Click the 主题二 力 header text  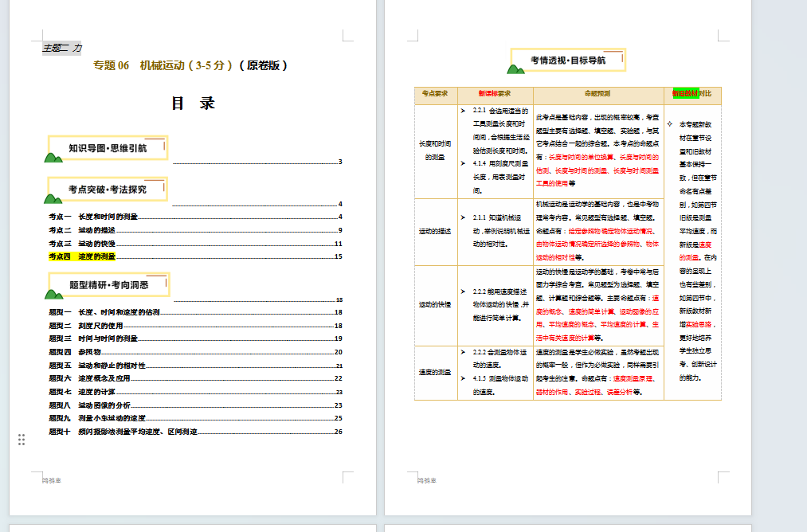pos(61,48)
